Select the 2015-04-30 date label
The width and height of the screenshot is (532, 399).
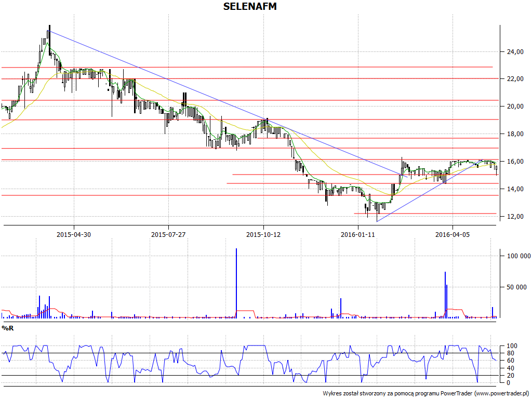(x=74, y=234)
